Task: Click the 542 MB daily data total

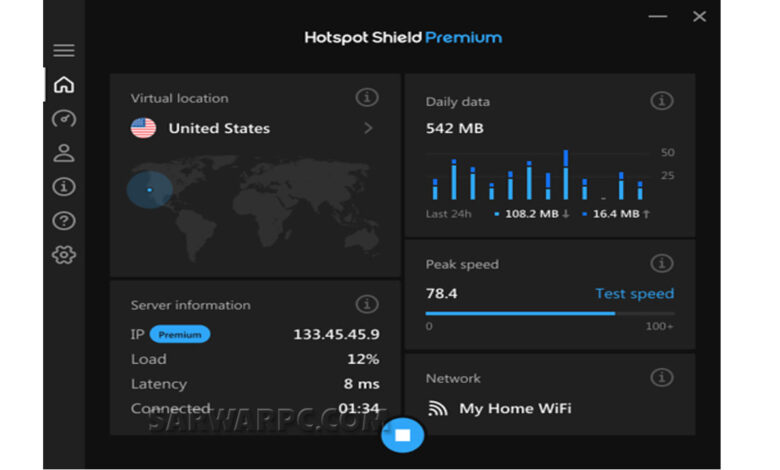Action: 455,128
